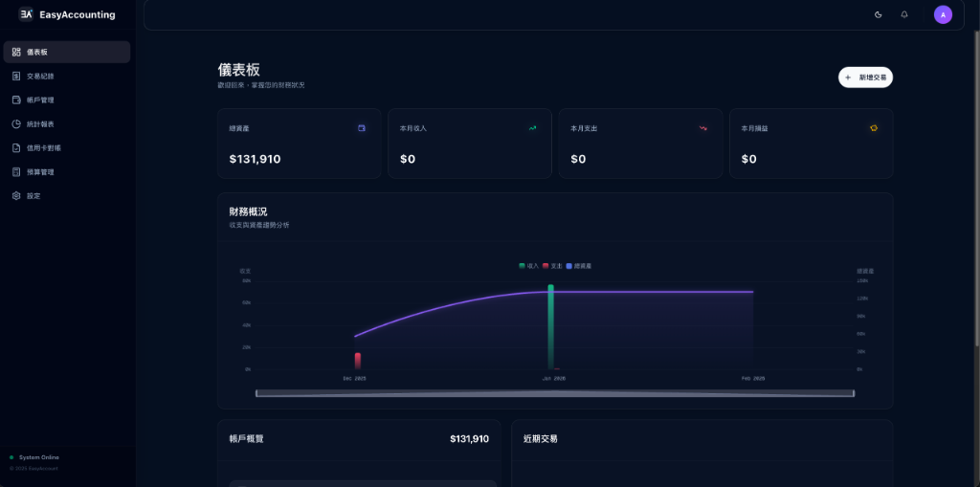Click the page vertical scrollbar
980x487 pixels.
[977, 188]
